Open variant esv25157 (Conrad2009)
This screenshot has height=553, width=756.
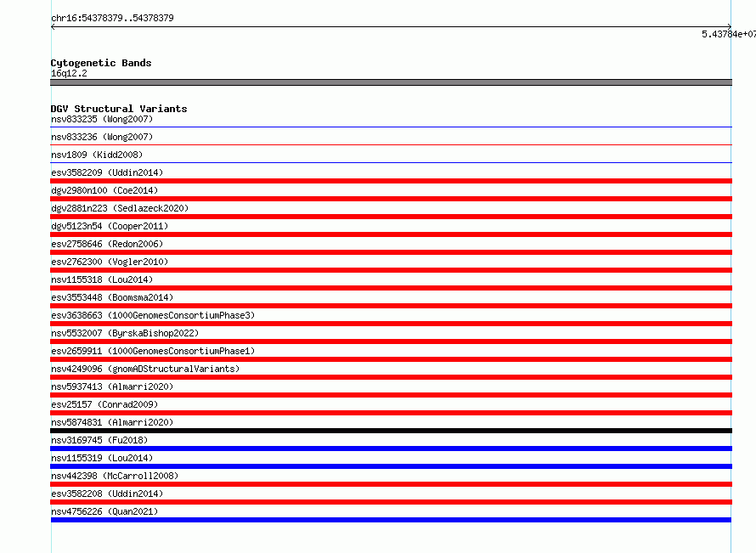click(x=104, y=404)
